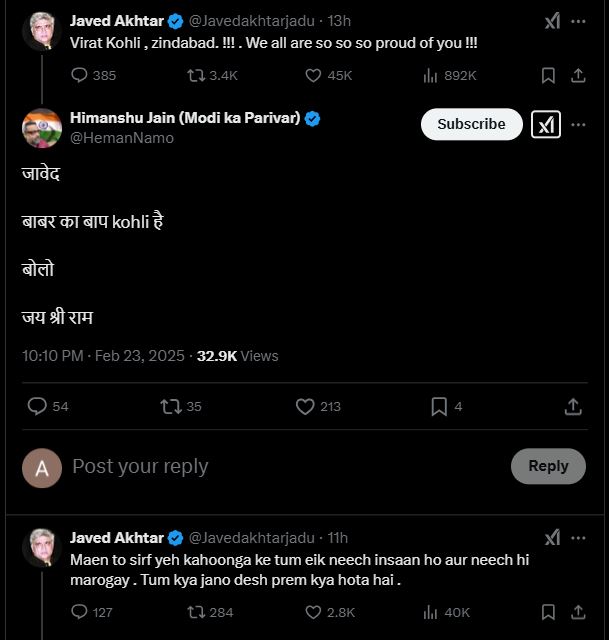Open Himanshu Jain's profile picture
609x640 pixels.
42,128
